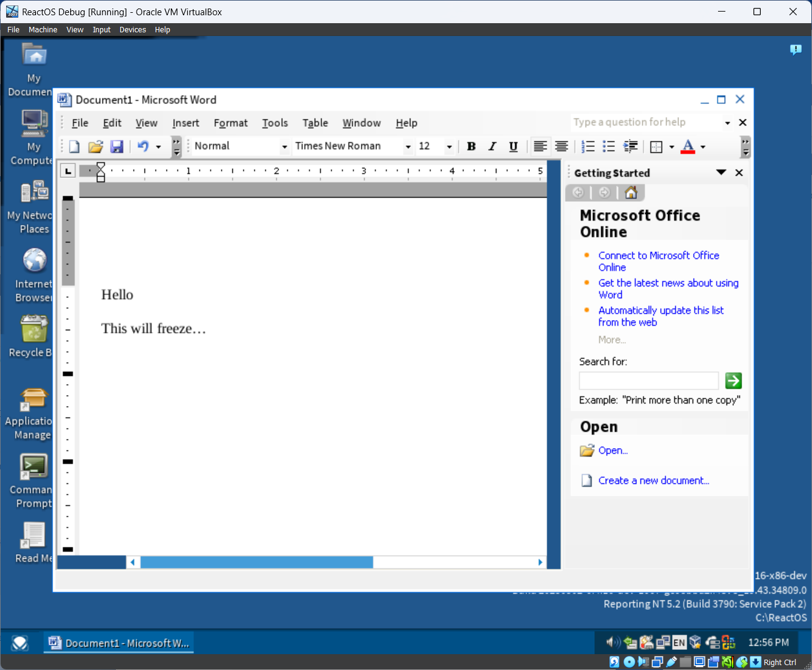Viewport: 812px width, 670px height.
Task: Select the Recycle Bin desktop icon
Action: coord(34,336)
